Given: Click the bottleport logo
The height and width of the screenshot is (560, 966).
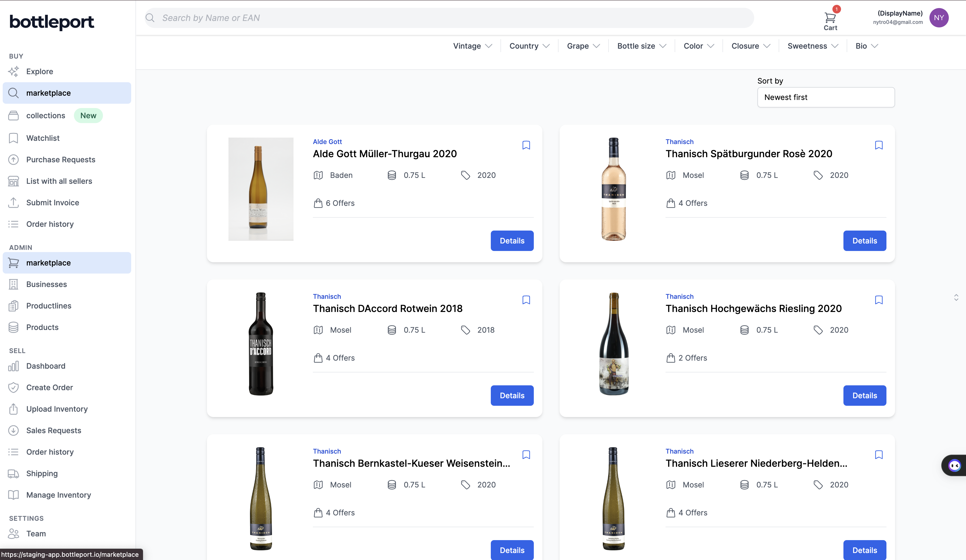Looking at the screenshot, I should coord(52,22).
